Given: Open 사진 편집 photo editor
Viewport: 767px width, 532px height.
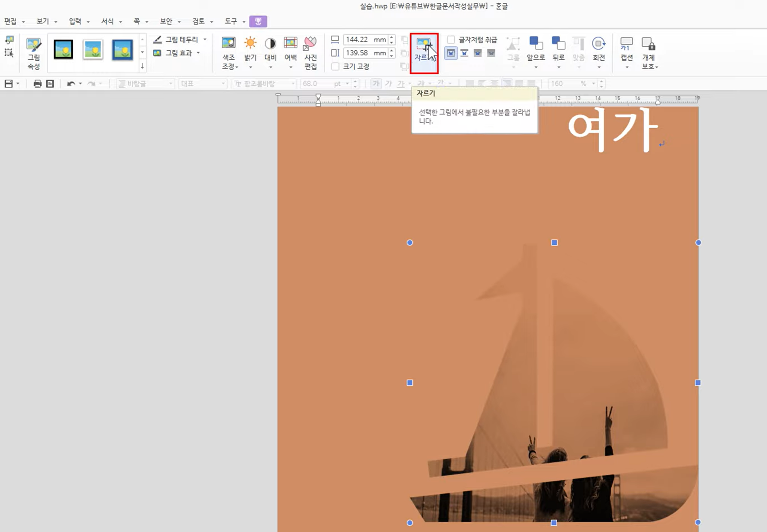Looking at the screenshot, I should pos(310,52).
